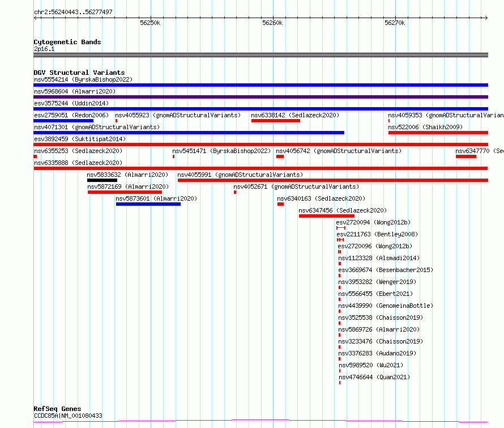Click the nsv5554214 (ByrskaBishop2022) variant label
This screenshot has width=504, height=428.
[x=83, y=79]
